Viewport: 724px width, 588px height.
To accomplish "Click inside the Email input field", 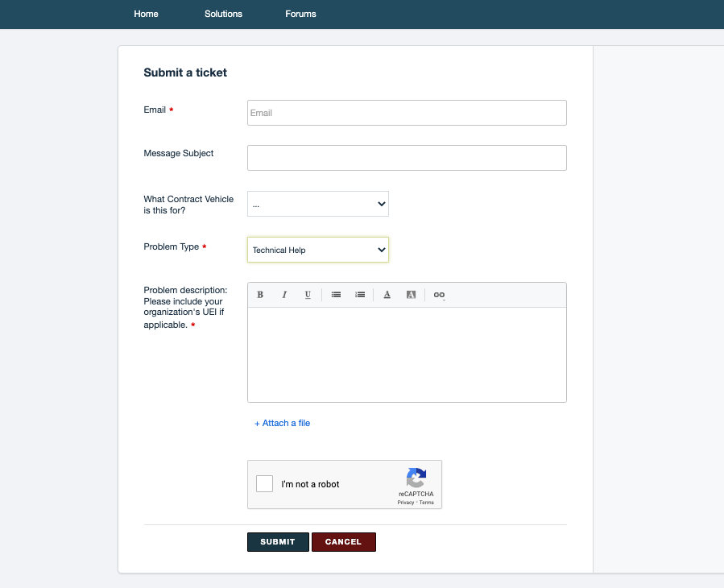I will point(406,112).
